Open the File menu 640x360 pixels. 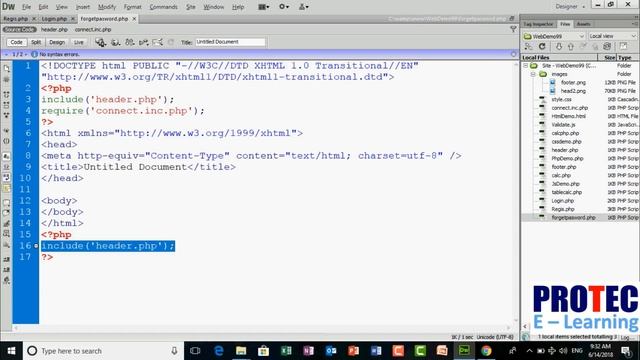click(26, 7)
